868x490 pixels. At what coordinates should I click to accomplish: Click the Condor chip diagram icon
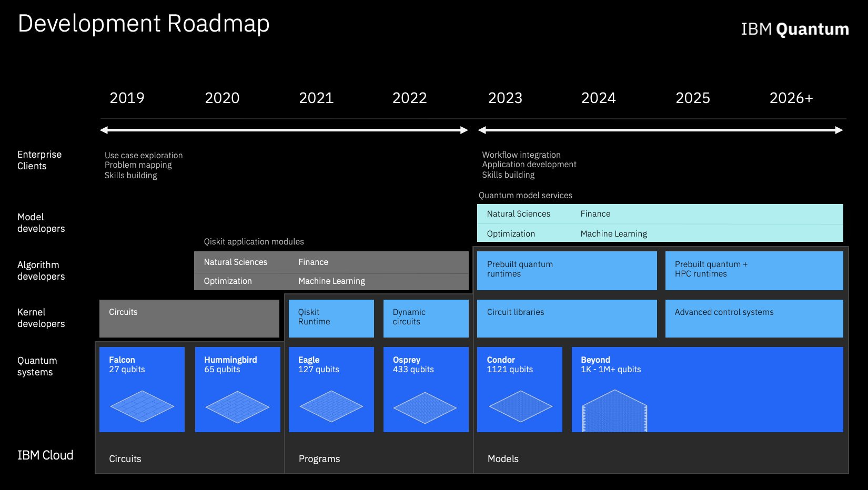pyautogui.click(x=520, y=406)
